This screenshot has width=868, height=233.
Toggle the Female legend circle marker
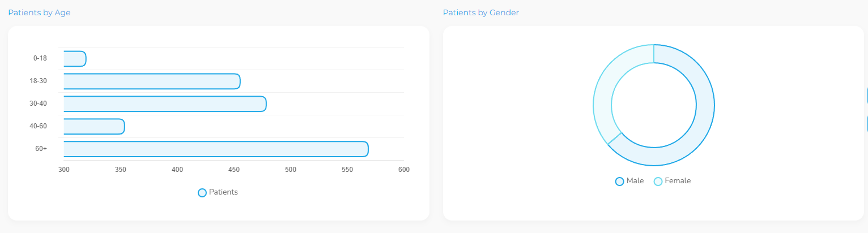point(658,182)
